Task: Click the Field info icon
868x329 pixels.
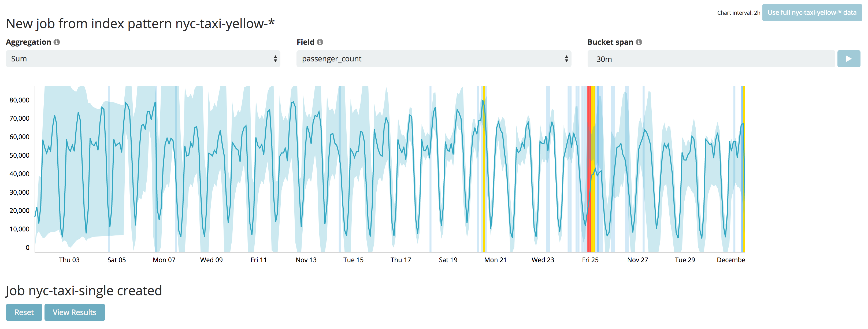Action: click(x=320, y=42)
